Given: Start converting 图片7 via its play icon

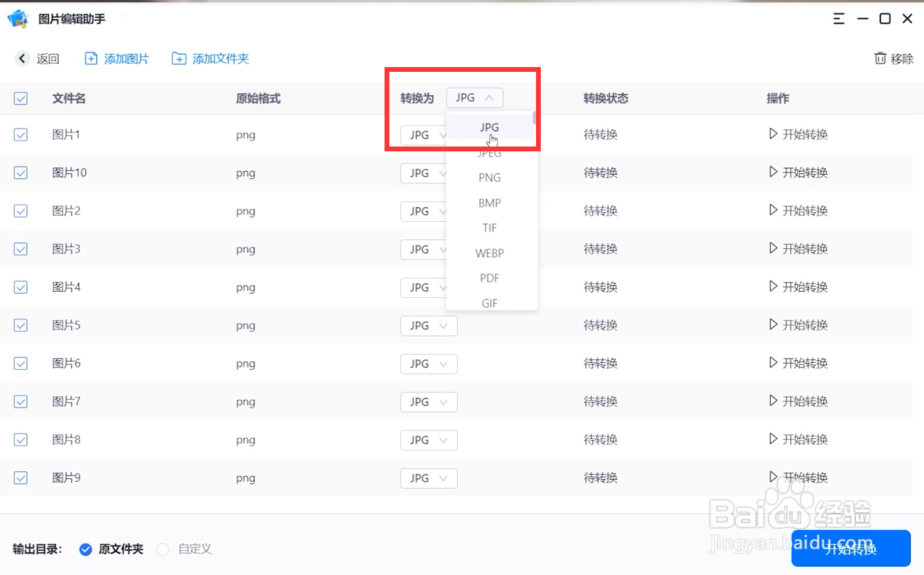Looking at the screenshot, I should [773, 401].
